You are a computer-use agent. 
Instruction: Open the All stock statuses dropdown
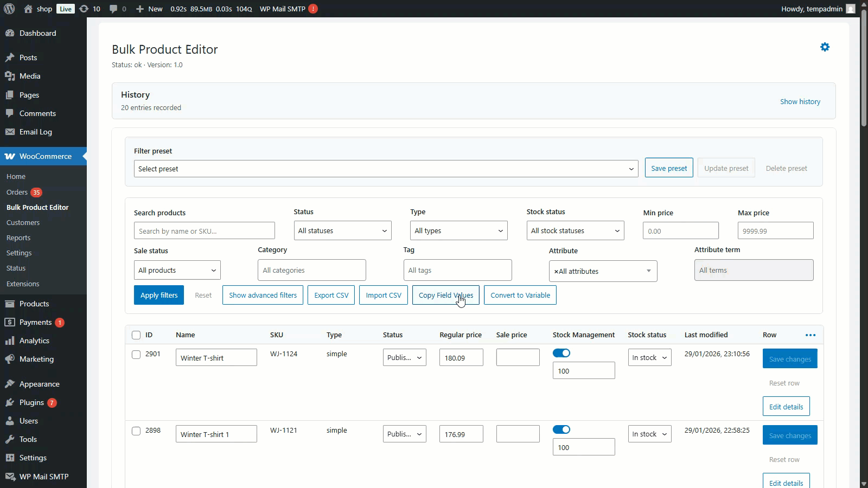click(x=575, y=231)
